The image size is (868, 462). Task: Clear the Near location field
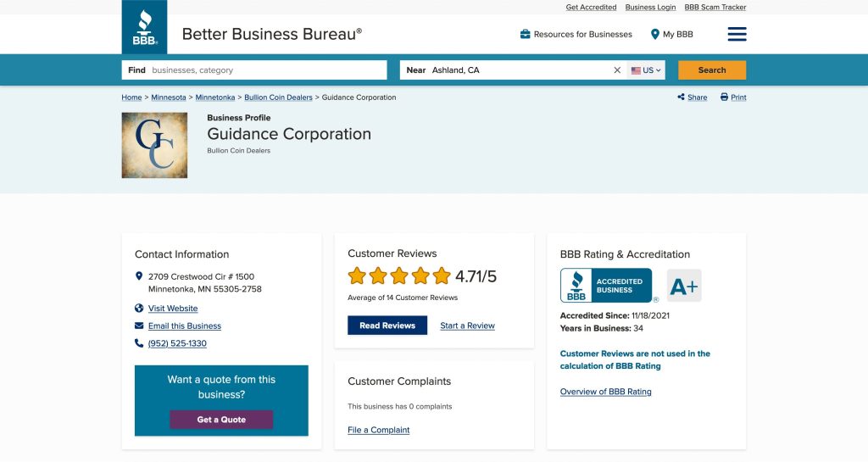click(x=617, y=70)
